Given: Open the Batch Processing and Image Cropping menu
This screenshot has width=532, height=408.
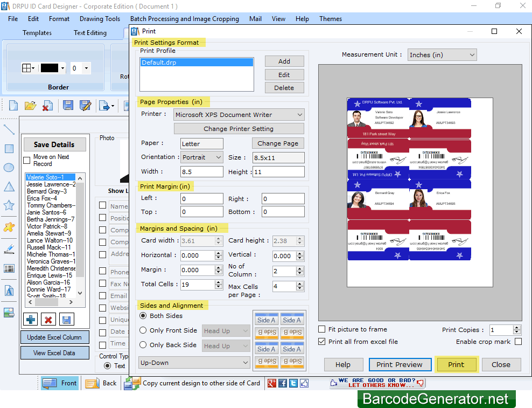Looking at the screenshot, I should pos(184,19).
